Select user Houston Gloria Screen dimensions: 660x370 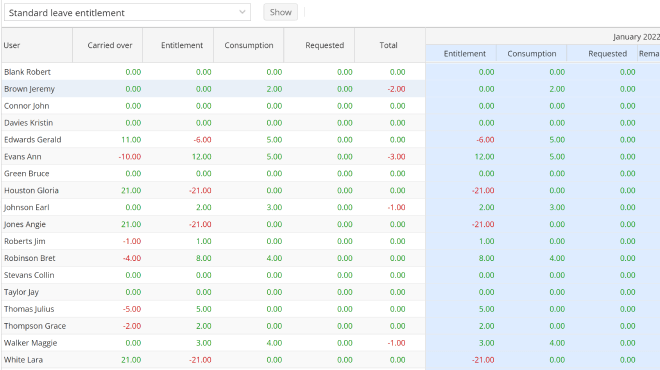coord(31,191)
